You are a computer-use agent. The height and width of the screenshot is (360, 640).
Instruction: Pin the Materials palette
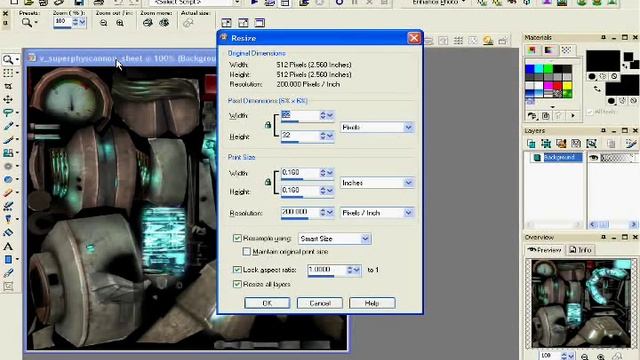(603, 37)
